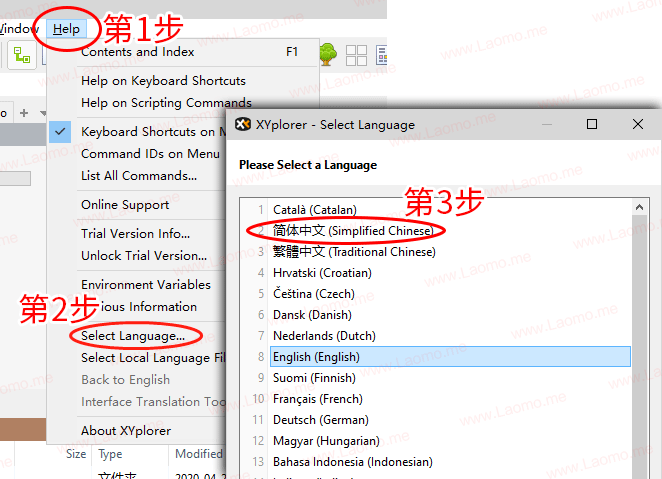This screenshot has height=479, width=662.
Task: Open the Window menu
Action: [x=19, y=29]
